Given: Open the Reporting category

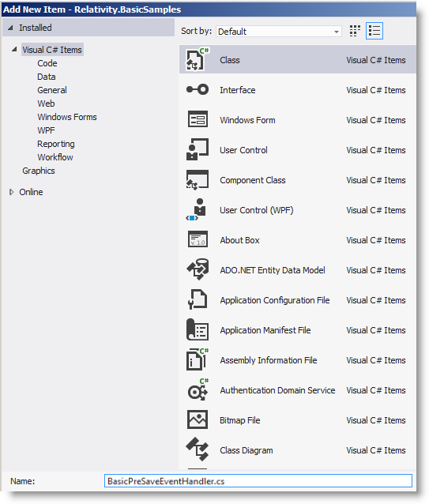Looking at the screenshot, I should 56,144.
